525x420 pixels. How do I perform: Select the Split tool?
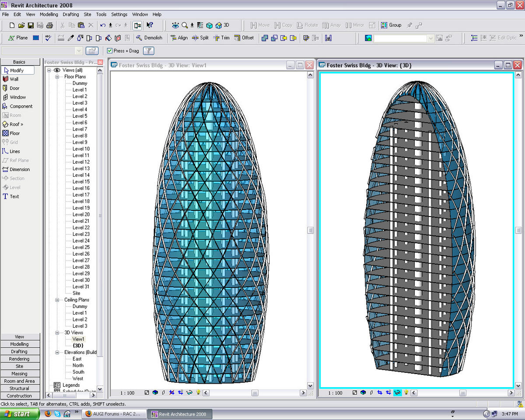[200, 38]
